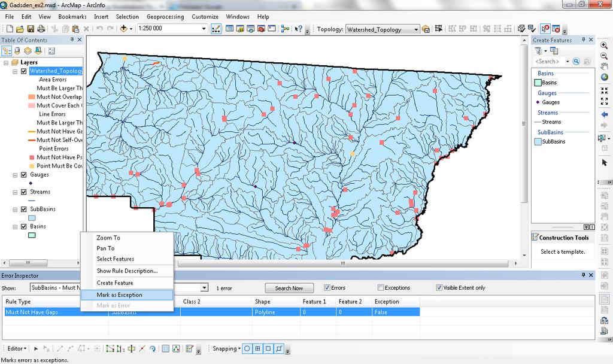This screenshot has width=613, height=364.
Task: Open the Search window icon
Action: click(251, 29)
